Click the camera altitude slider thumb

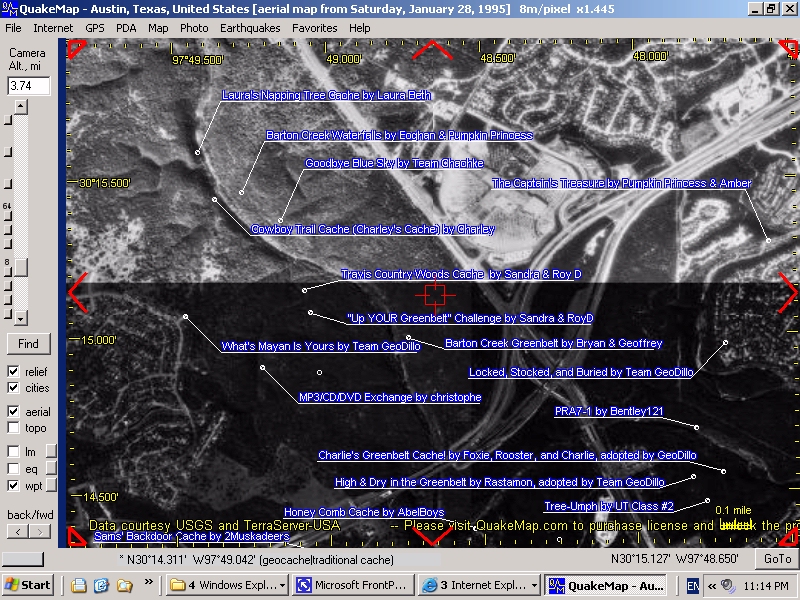point(20,267)
